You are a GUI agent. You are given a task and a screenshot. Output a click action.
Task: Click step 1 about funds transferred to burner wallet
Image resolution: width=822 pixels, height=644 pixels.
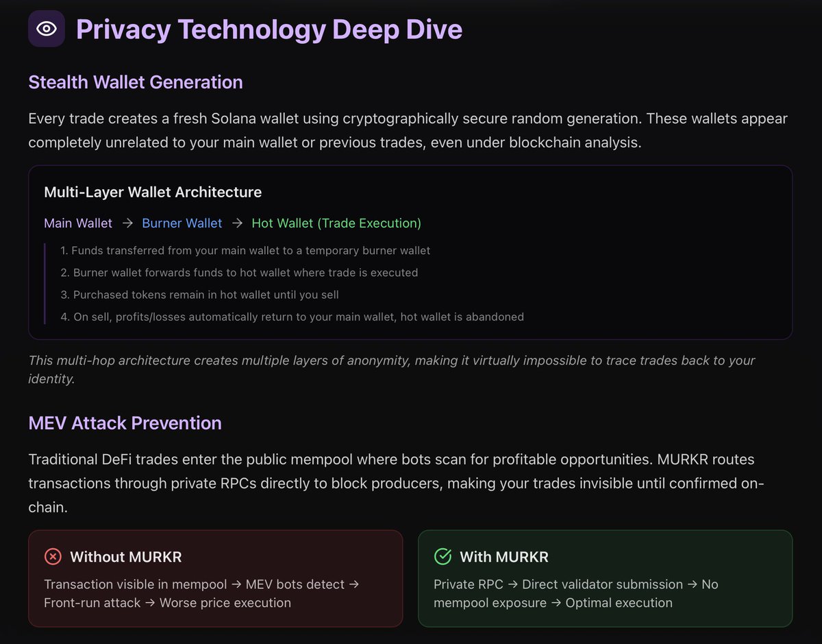pyautogui.click(x=245, y=251)
